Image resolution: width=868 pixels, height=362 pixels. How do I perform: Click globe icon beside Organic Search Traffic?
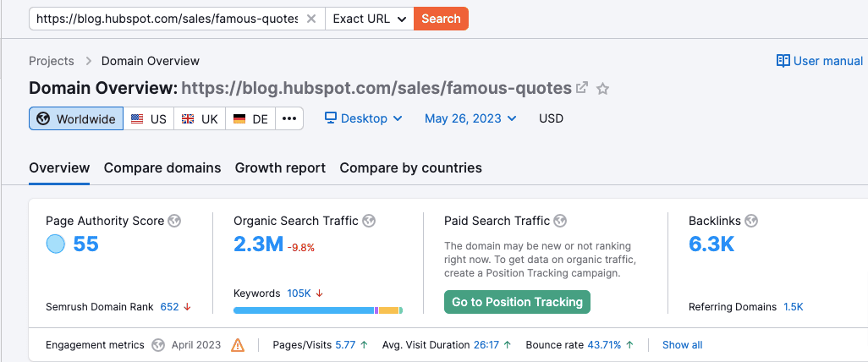pos(369,221)
